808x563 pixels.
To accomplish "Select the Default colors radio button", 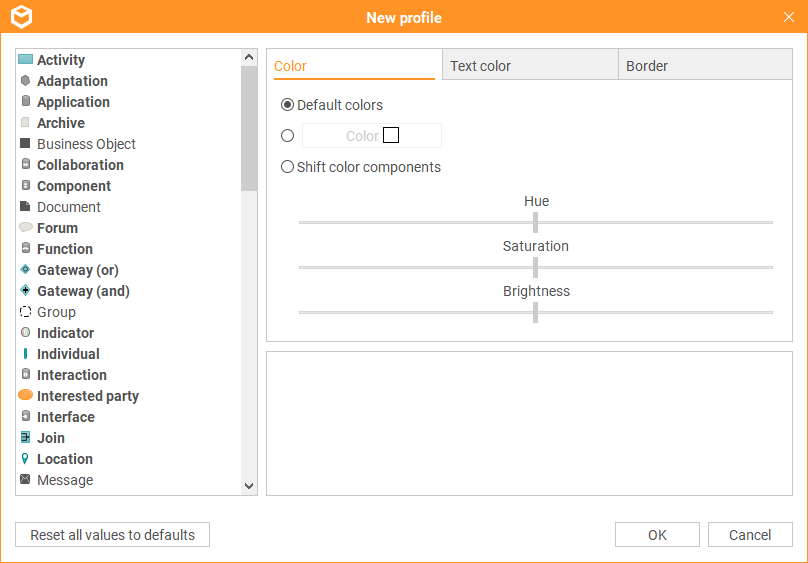I will 287,105.
